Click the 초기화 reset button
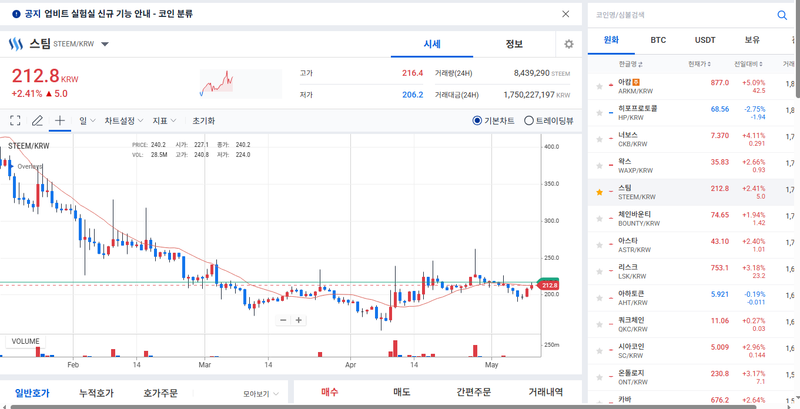The height and width of the screenshot is (409, 800). (x=204, y=121)
